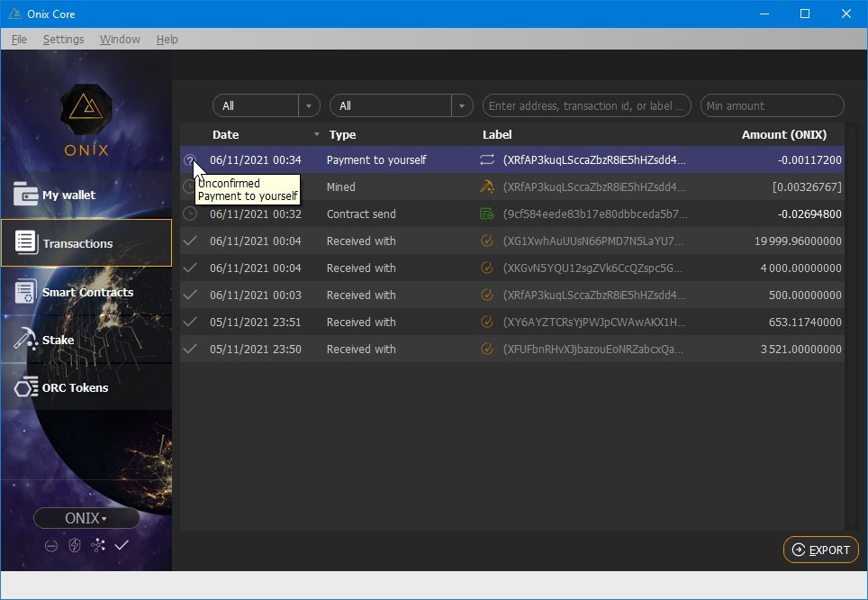Select the 3 521.00000000 amount cell

coord(801,349)
